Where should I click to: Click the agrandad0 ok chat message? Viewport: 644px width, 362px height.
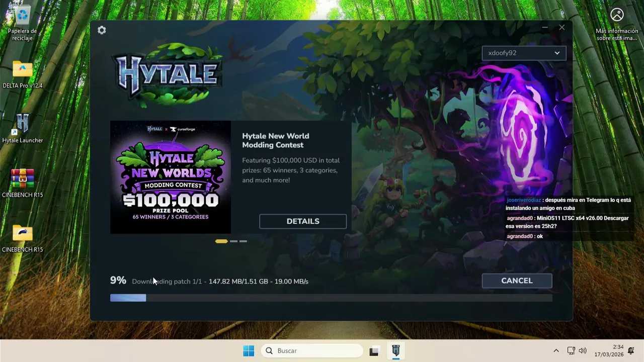525,236
